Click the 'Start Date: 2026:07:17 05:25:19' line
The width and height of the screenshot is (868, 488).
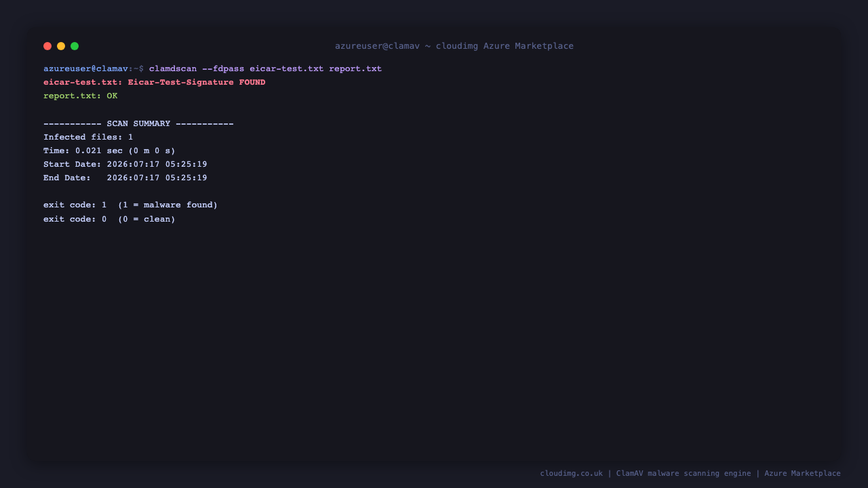click(x=125, y=164)
